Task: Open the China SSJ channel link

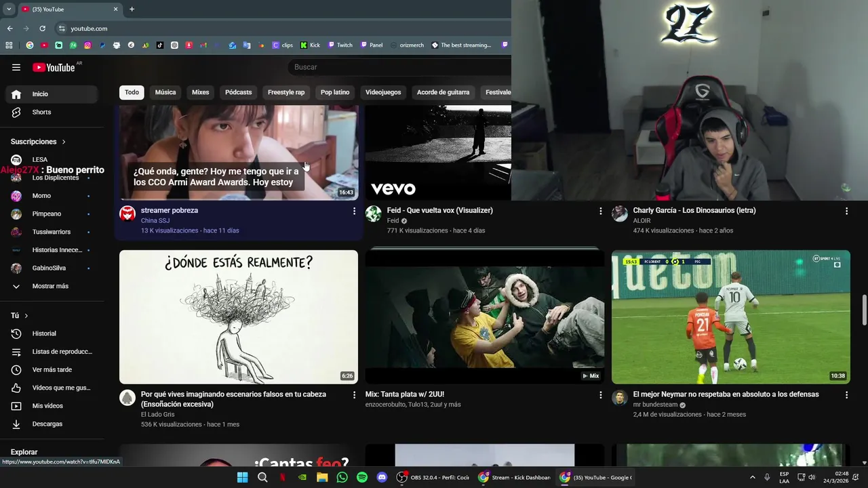Action: pyautogui.click(x=155, y=220)
